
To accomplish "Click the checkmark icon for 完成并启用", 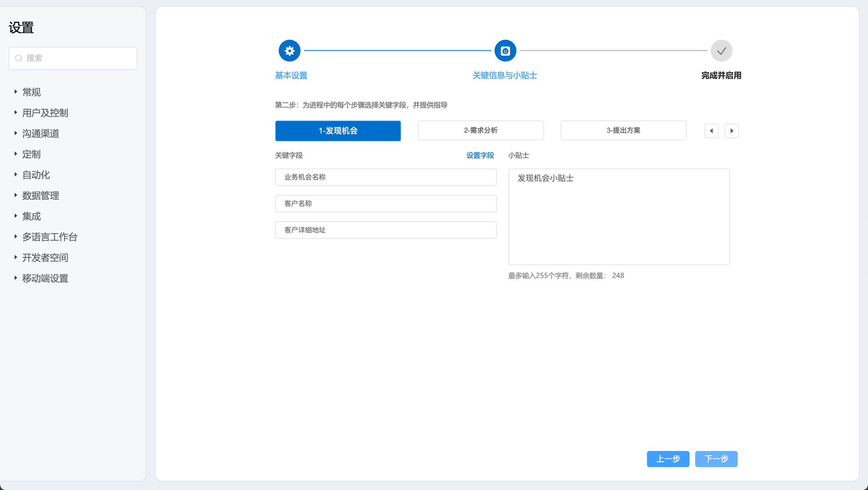I will (721, 51).
